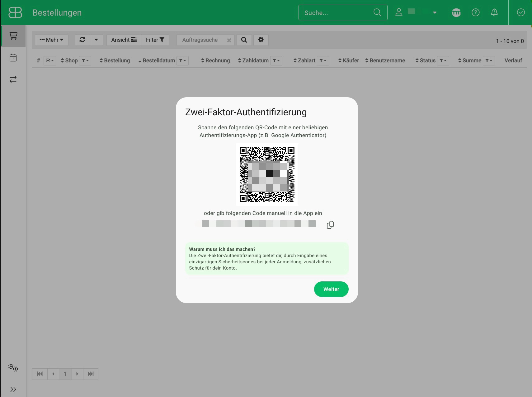Go to the last page of orders
Image resolution: width=532 pixels, height=397 pixels.
(91, 374)
